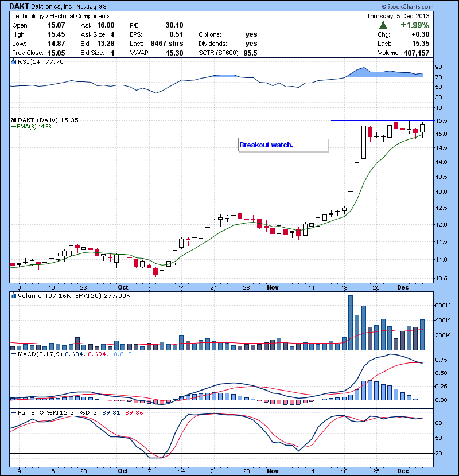Click the SCTR (SP600) value 95.5
This screenshot has height=476, width=459.
[x=250, y=53]
